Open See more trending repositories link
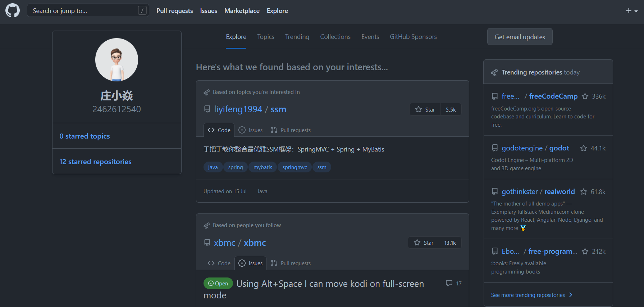This screenshot has height=307, width=644. pos(532,295)
